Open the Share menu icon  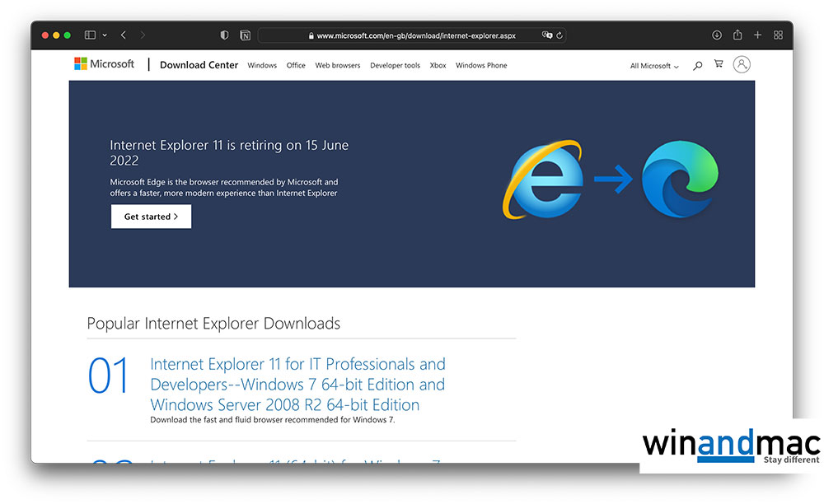737,35
